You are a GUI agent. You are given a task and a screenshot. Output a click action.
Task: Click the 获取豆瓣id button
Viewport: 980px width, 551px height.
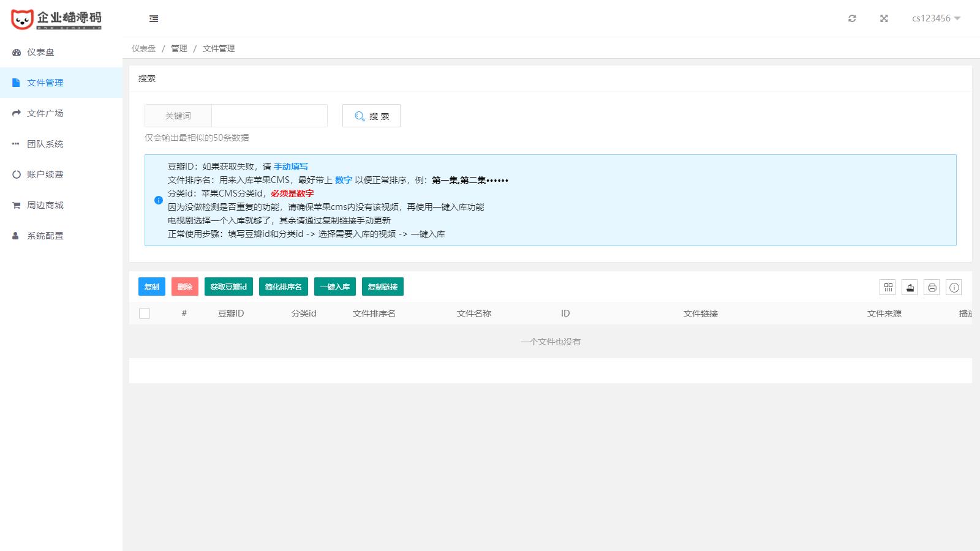click(x=228, y=286)
